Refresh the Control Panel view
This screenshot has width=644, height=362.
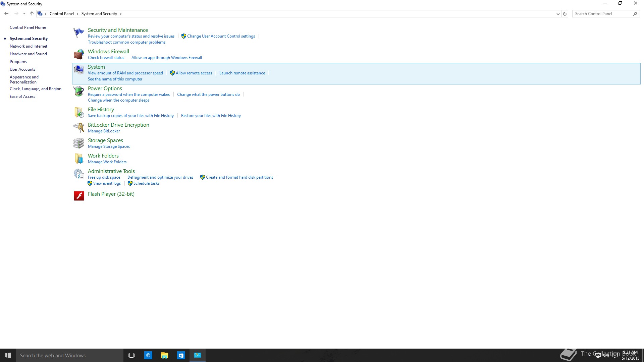click(565, 14)
